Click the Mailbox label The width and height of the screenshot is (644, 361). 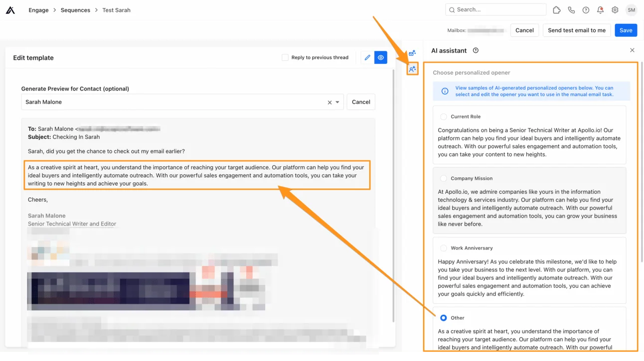(x=457, y=30)
